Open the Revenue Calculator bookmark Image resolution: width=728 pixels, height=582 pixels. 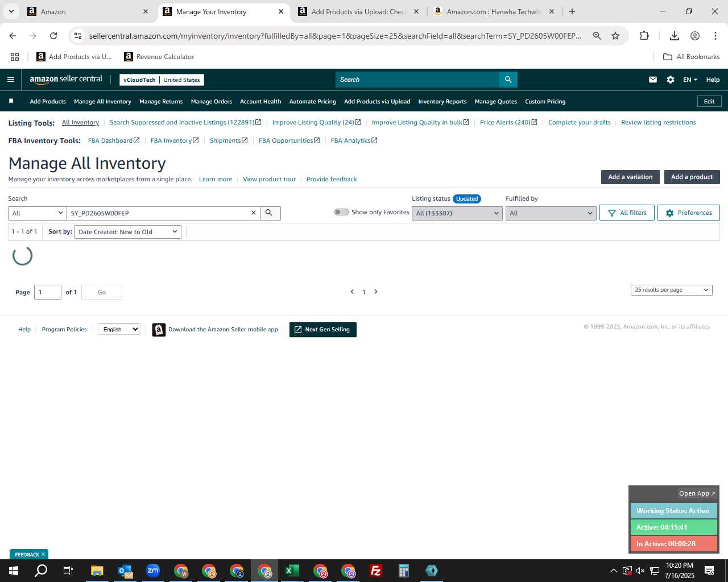(x=159, y=57)
